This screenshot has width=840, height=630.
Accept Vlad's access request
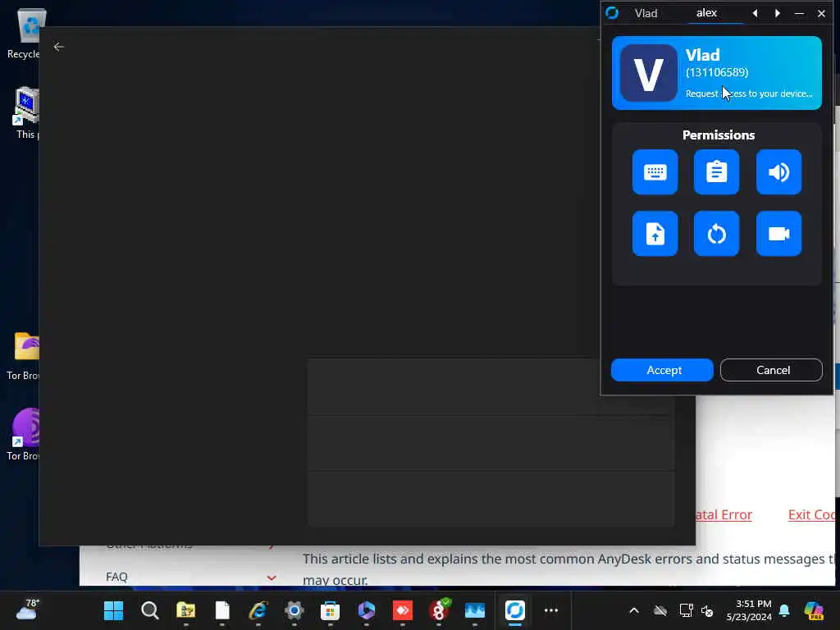[x=662, y=370]
